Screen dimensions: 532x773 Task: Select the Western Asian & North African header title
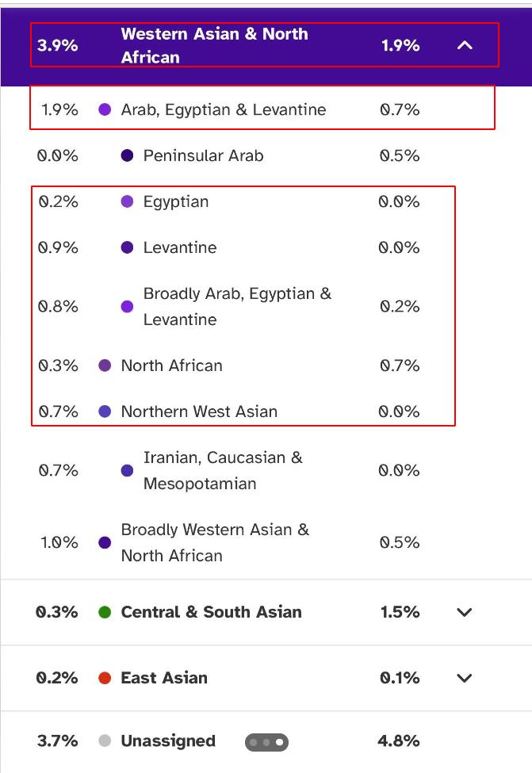point(214,45)
